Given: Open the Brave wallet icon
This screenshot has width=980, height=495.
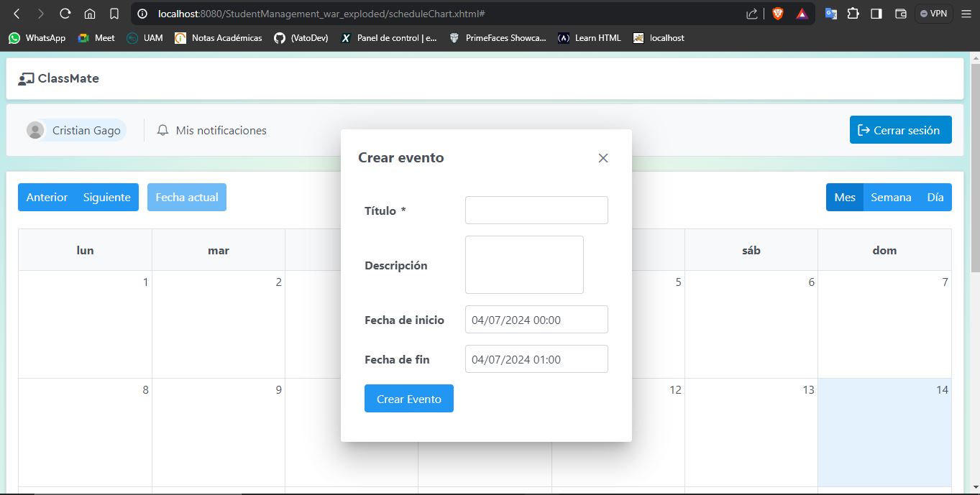Looking at the screenshot, I should (x=900, y=14).
